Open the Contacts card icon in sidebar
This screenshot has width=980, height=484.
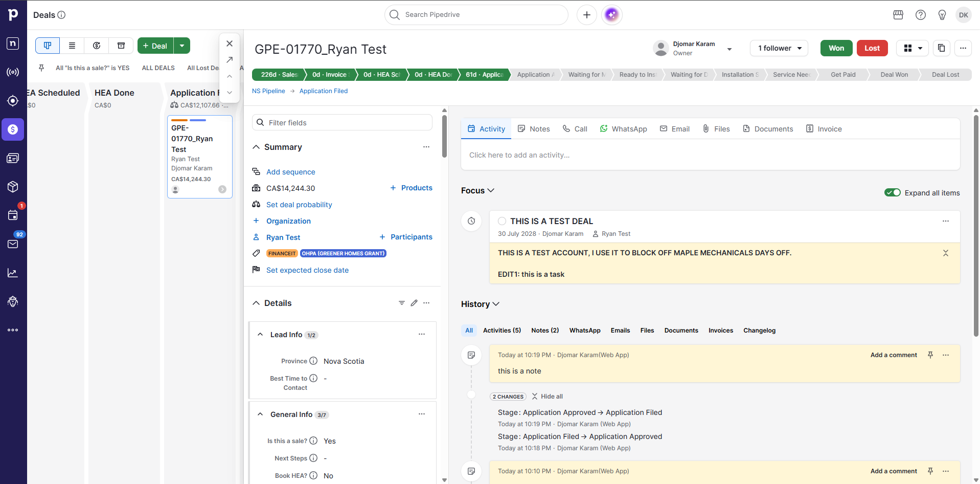13,158
